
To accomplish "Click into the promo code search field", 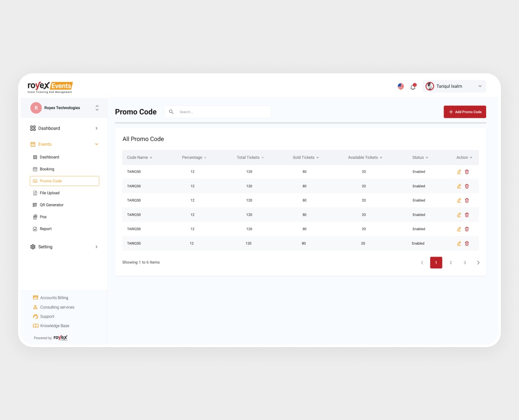I will click(x=222, y=112).
